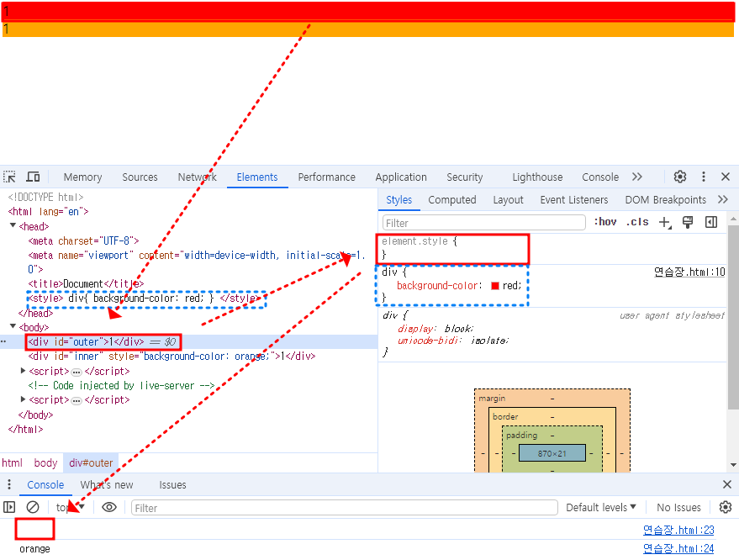Image resolution: width=739 pixels, height=560 pixels.
Task: Toggle rendering emulations paintbrush icon
Action: click(688, 222)
